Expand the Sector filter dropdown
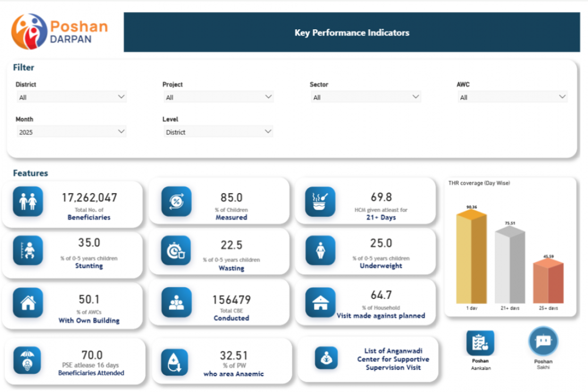Image resolution: width=588 pixels, height=392 pixels. click(x=365, y=97)
